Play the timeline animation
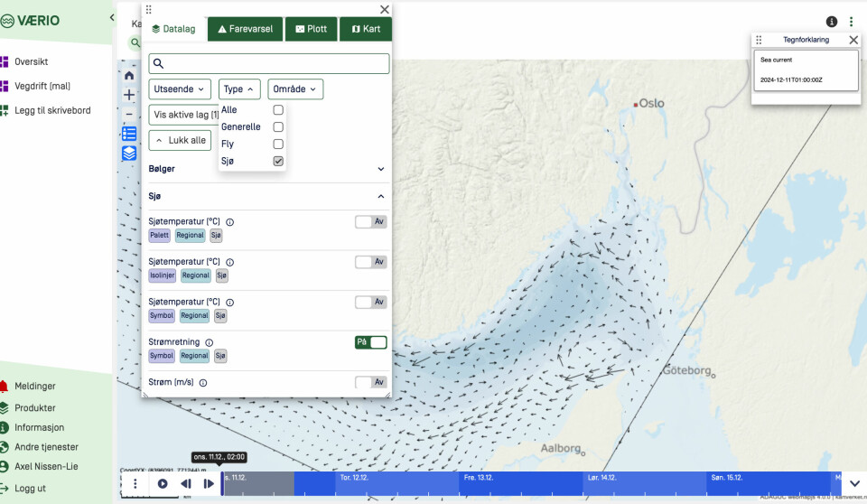867x504 pixels. coord(163,484)
